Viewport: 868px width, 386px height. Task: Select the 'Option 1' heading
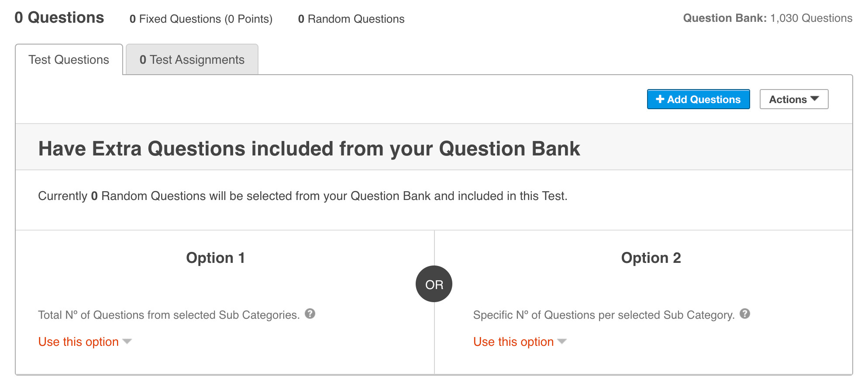pos(215,258)
